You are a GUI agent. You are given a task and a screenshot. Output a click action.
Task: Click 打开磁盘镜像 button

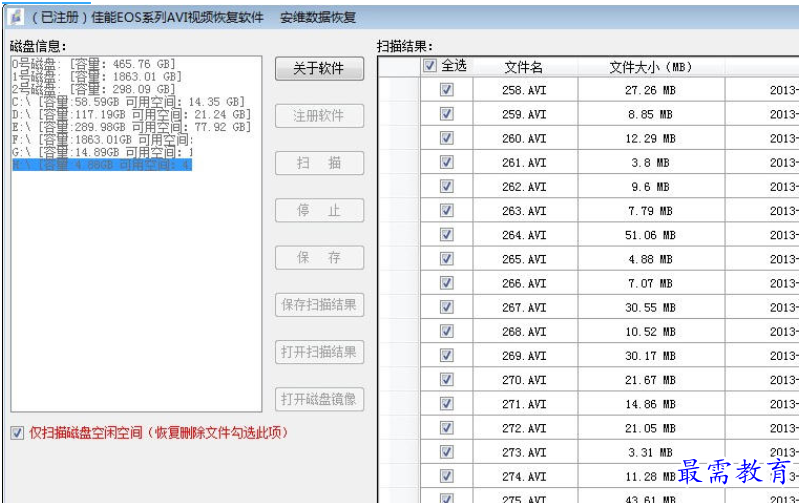pyautogui.click(x=319, y=399)
